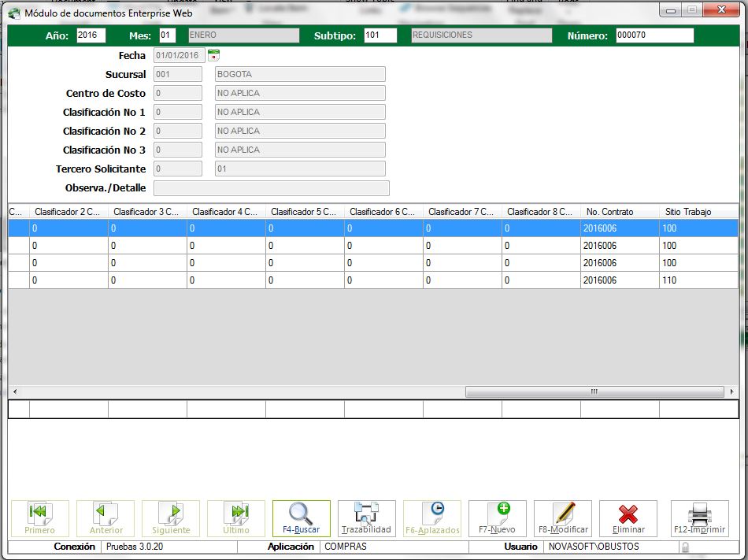748x560 pixels.
Task: Click the Anterior previous record button
Action: 105,518
